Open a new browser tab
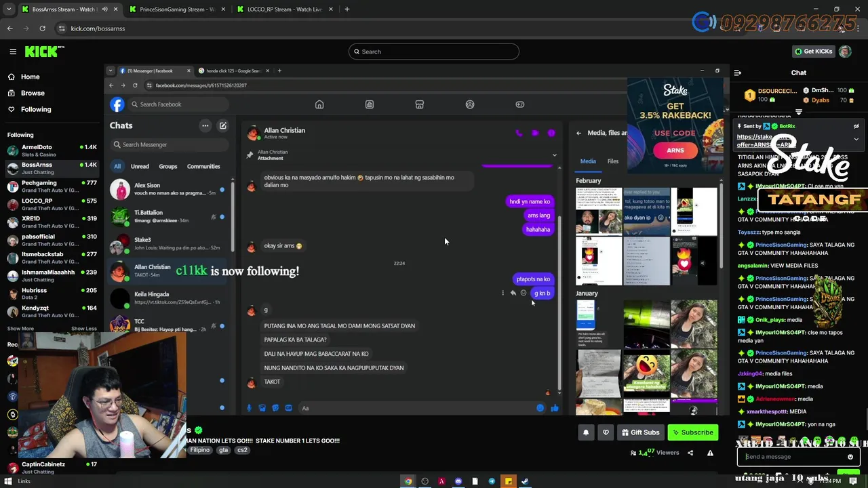Screen dimensions: 868x488 point(347,9)
